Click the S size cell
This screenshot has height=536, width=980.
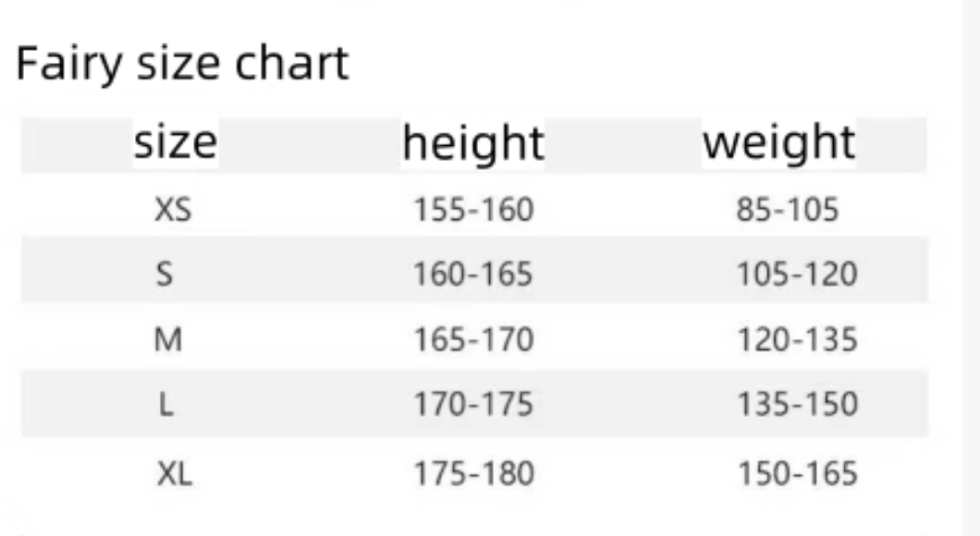click(165, 274)
